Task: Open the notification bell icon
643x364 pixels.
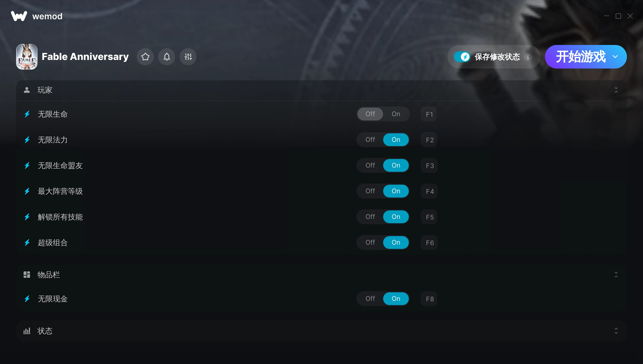Action: click(167, 57)
